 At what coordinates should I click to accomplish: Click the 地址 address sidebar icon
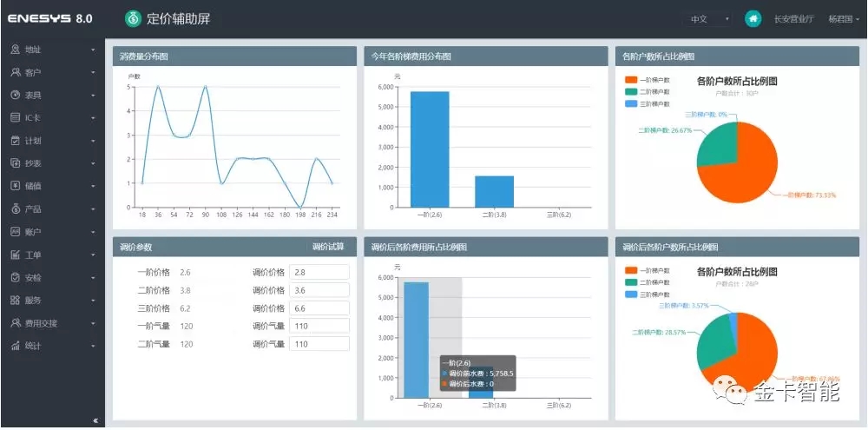[x=16, y=50]
